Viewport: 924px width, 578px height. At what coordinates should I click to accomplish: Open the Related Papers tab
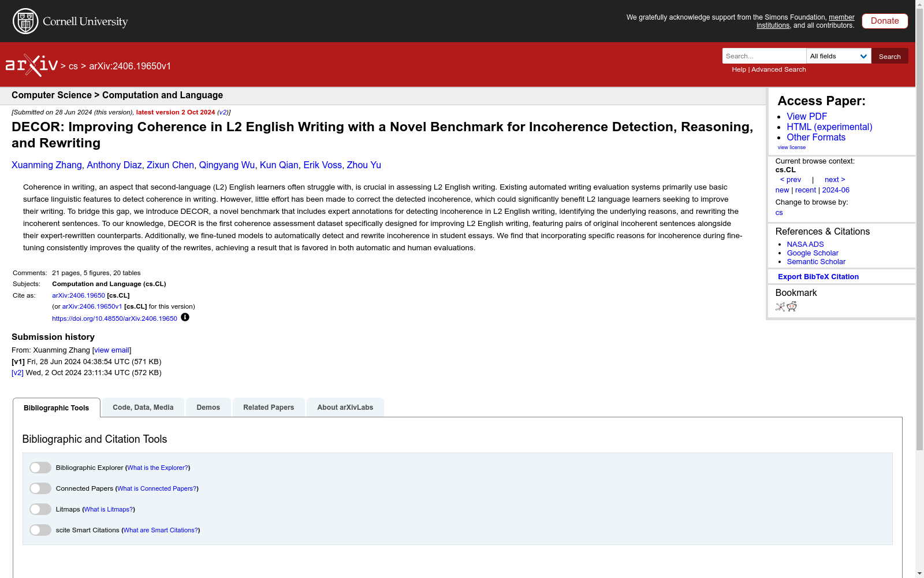pyautogui.click(x=269, y=407)
